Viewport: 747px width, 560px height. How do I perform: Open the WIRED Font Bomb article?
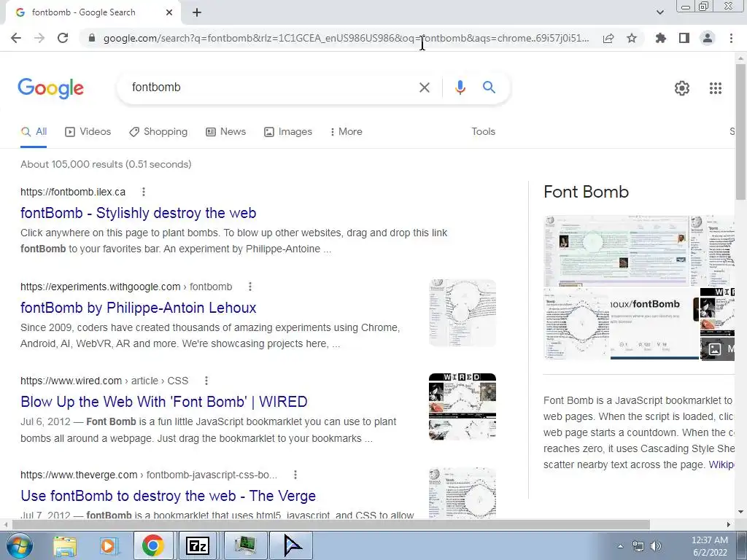coord(164,402)
